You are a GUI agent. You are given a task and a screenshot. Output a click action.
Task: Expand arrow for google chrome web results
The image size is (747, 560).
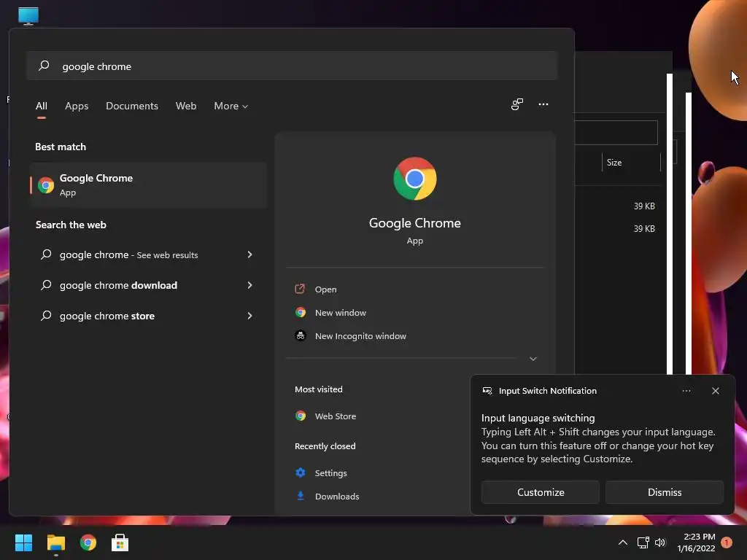249,254
